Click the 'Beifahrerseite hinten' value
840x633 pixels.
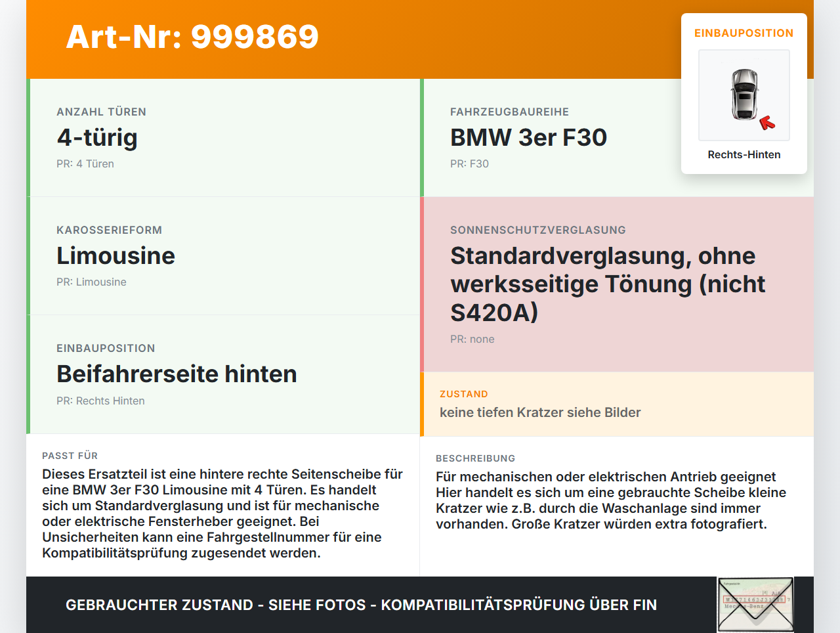177,374
